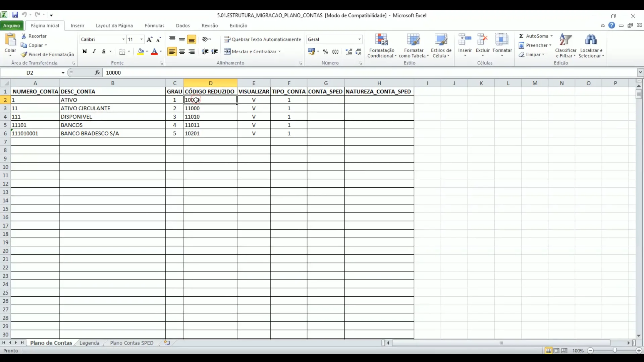
Task: Click the insert function fx icon
Action: [x=97, y=72]
